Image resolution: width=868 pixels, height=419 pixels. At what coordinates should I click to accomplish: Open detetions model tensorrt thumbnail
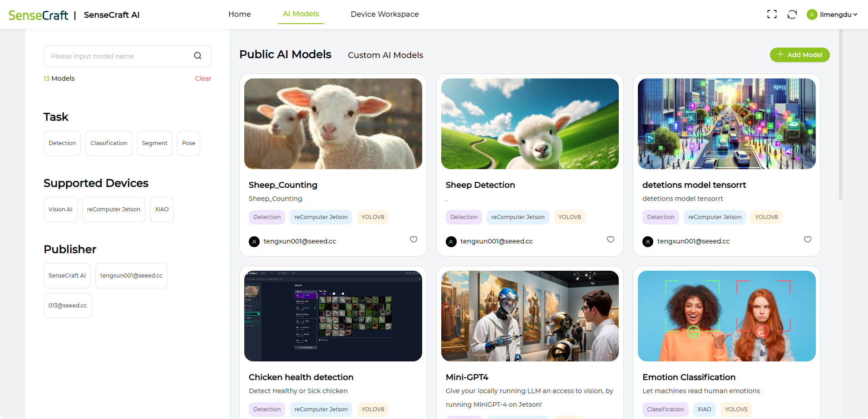727,124
